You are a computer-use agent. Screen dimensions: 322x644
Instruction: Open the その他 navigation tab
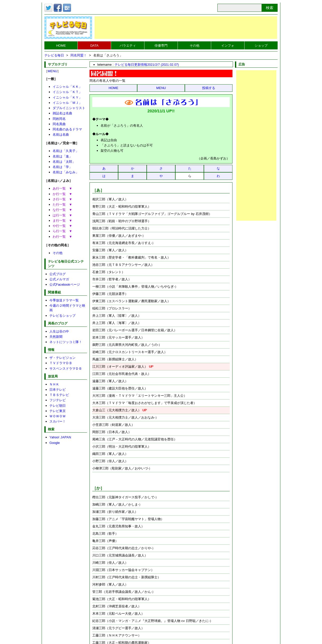coord(194,45)
